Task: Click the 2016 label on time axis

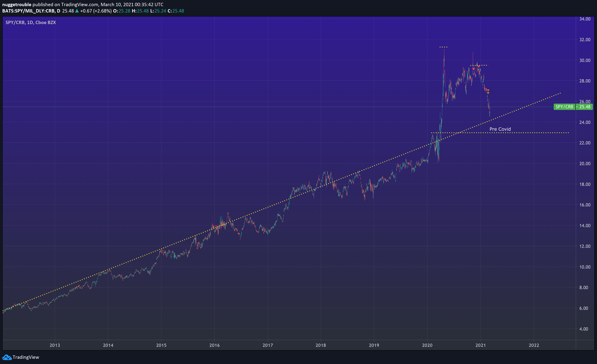Action: point(214,345)
